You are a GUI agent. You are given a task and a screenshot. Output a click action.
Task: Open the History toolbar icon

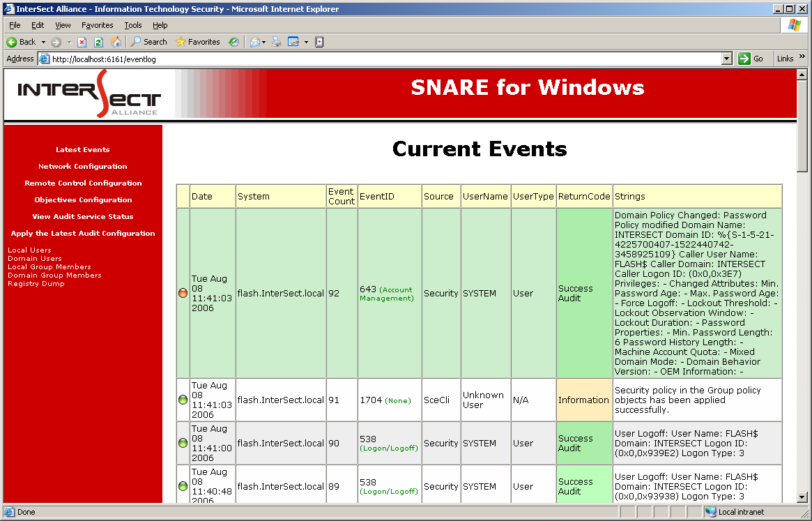pos(233,42)
